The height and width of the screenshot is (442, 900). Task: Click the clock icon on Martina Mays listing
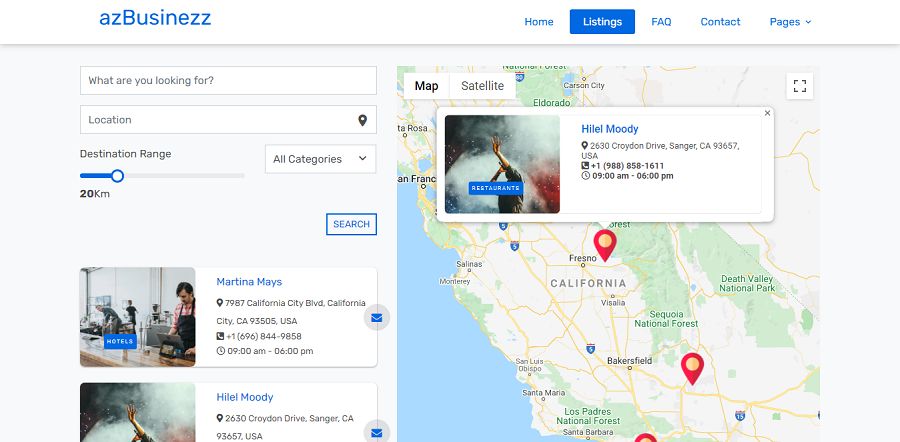[x=220, y=351]
